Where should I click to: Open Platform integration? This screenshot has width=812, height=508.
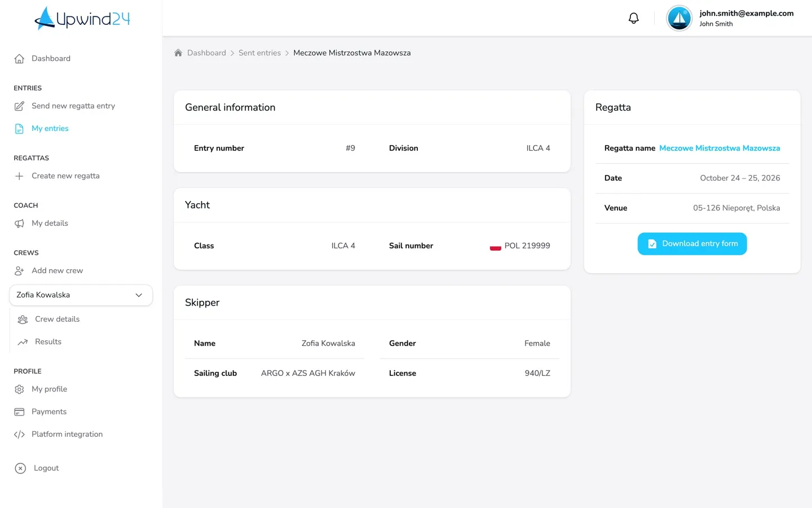[67, 435]
